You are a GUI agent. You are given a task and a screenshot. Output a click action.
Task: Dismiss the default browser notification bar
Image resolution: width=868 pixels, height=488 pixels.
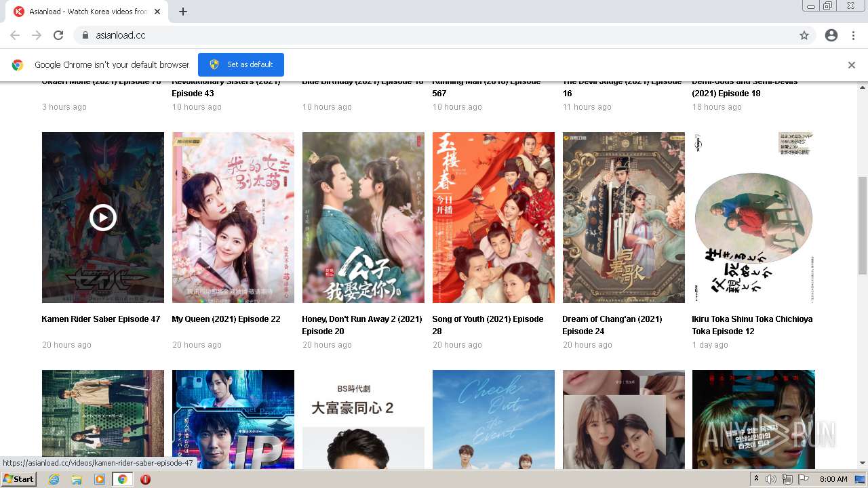point(852,65)
